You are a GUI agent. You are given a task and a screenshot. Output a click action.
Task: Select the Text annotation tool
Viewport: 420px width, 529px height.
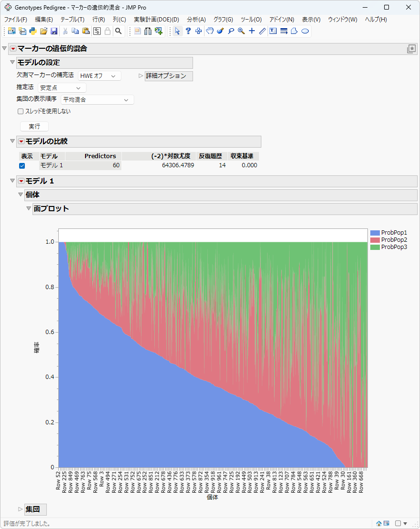tap(273, 31)
